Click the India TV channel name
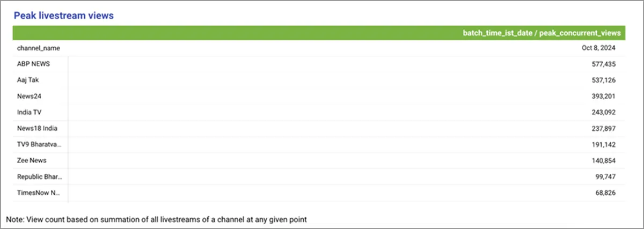This screenshot has width=644, height=229. pyautogui.click(x=30, y=112)
